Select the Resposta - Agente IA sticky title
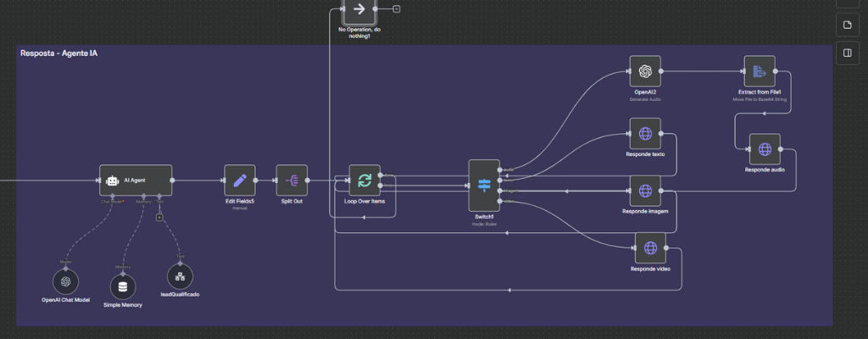Screen dimensions: 868x339 pos(59,53)
